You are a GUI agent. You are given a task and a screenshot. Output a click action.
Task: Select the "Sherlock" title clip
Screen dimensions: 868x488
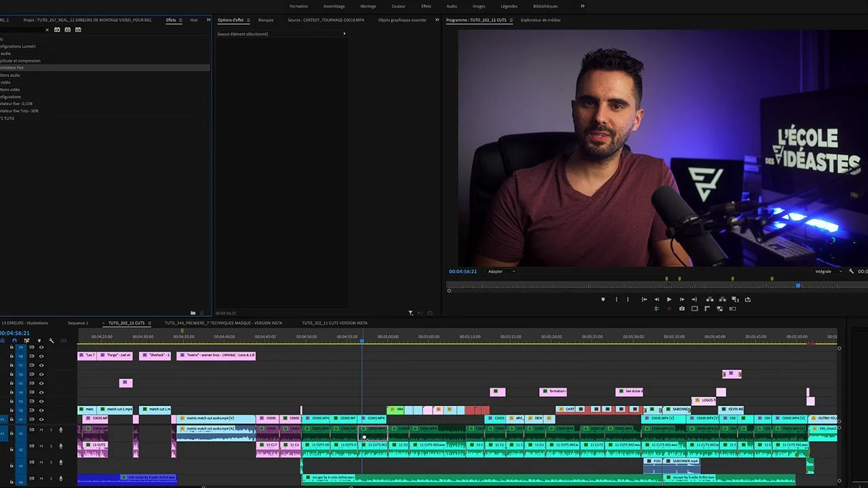click(x=155, y=355)
